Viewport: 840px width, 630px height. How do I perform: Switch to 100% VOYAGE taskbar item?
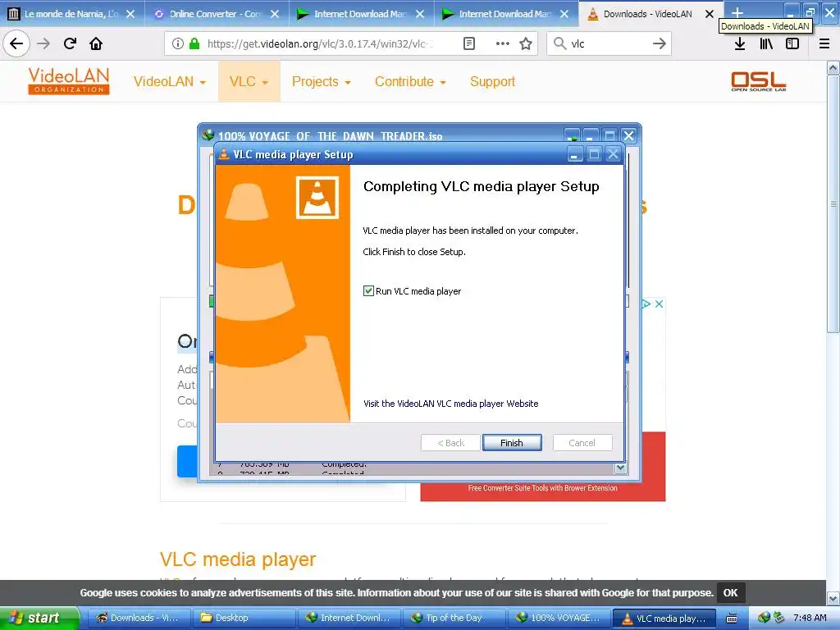click(558, 619)
